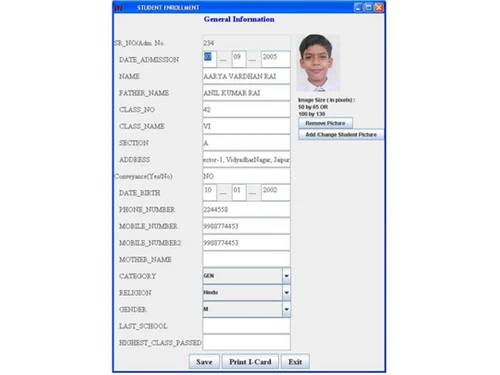Screen dimensions: 500x375
Task: Maximize the Student Enrollment window
Action: click(x=368, y=7)
